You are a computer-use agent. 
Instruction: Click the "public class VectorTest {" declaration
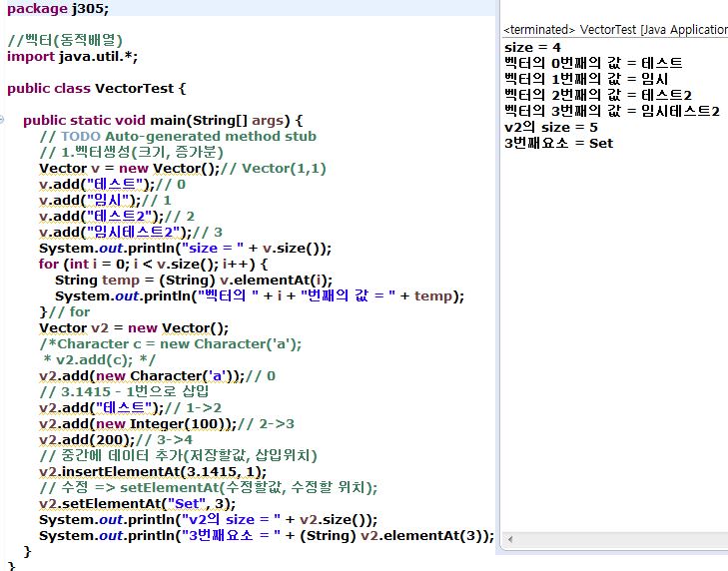[x=97, y=88]
